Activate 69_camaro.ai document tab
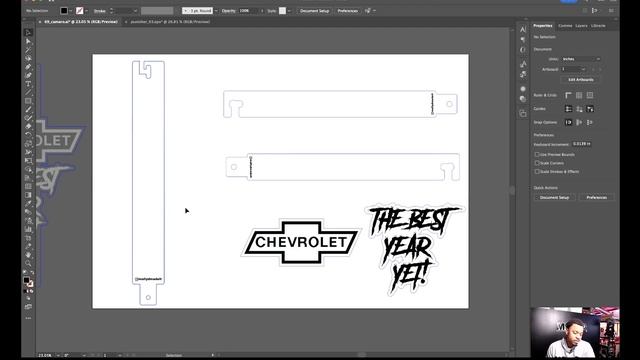Image resolution: width=640 pixels, height=360 pixels. pyautogui.click(x=80, y=22)
